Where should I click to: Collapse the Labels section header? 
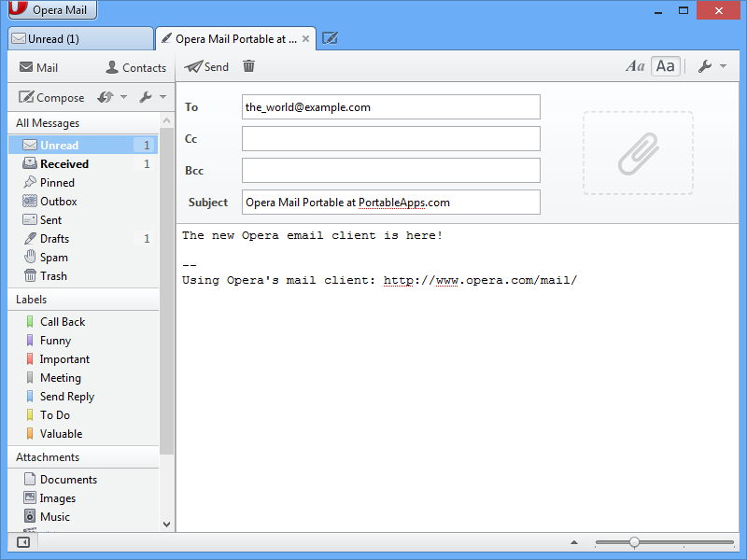coord(83,300)
